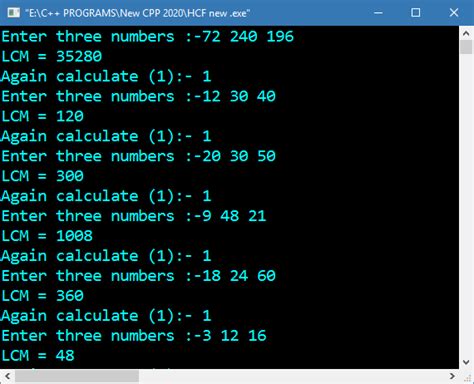The image size is (474, 384).
Task: Click the line "Enter three numbers :-72 240 196"
Action: click(x=148, y=36)
